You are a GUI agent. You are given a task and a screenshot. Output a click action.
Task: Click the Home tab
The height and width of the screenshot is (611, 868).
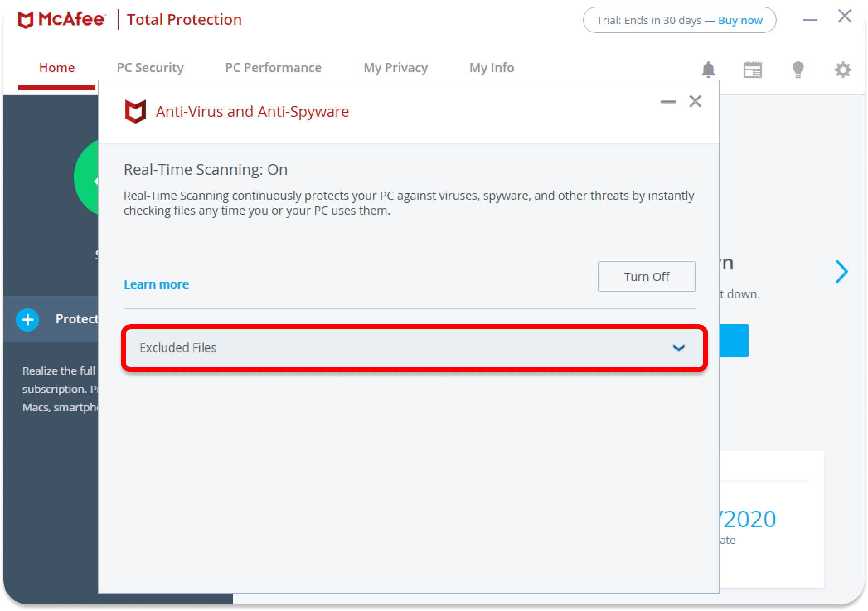[57, 68]
